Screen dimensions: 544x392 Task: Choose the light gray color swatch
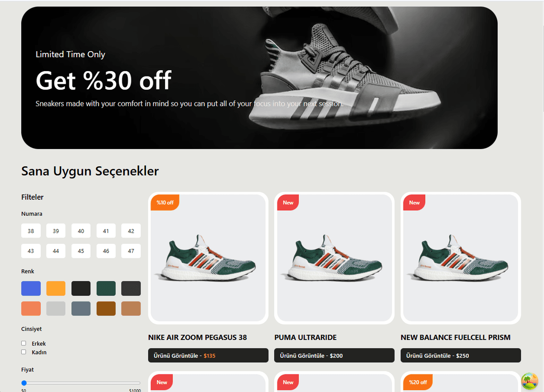click(x=56, y=309)
